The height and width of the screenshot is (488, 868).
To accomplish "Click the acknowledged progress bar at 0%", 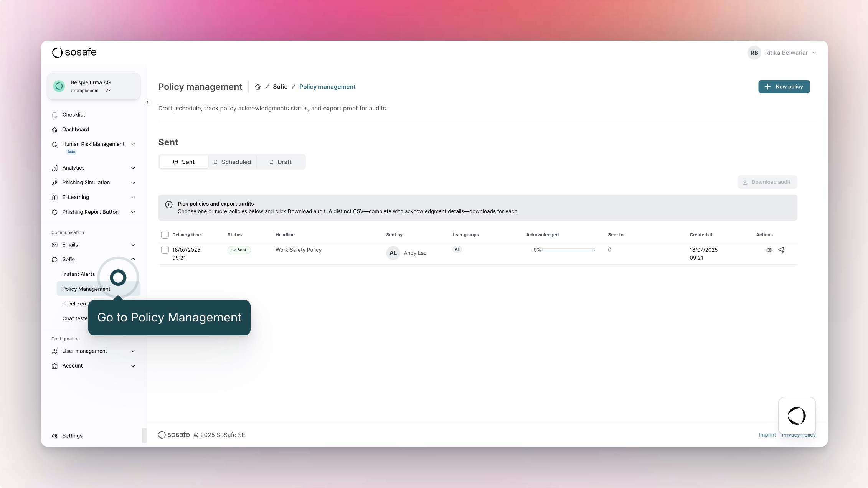I will click(568, 250).
